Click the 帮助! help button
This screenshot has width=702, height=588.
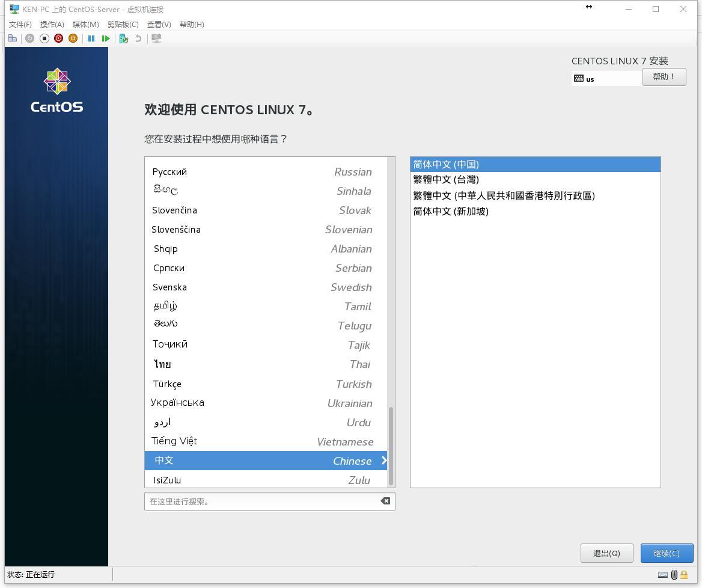click(664, 77)
